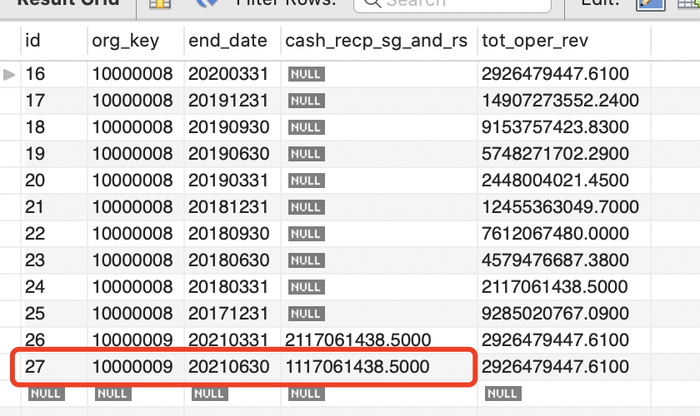Image resolution: width=700 pixels, height=416 pixels.
Task: Click the result grid layout icon
Action: [159, 4]
